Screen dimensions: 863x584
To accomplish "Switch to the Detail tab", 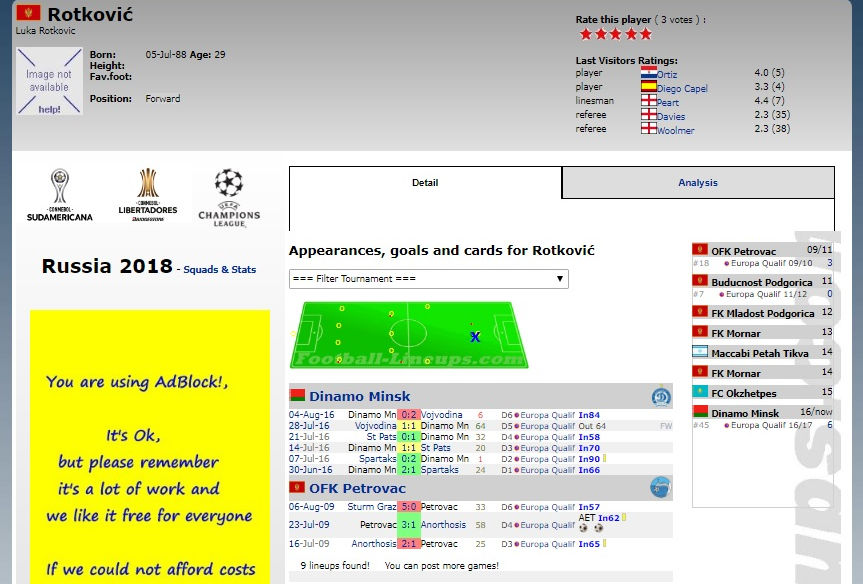I will (x=425, y=183).
